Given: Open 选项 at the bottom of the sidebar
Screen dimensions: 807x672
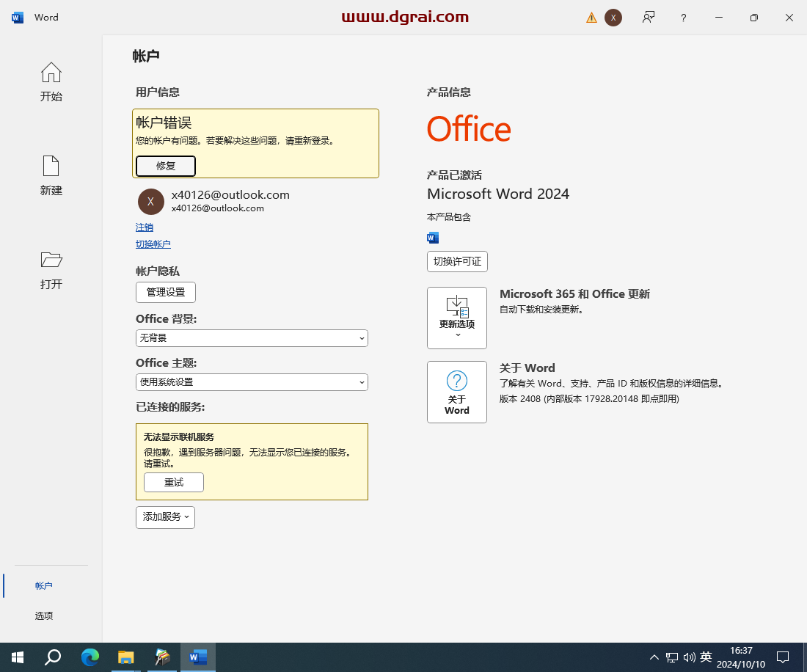Looking at the screenshot, I should point(43,616).
